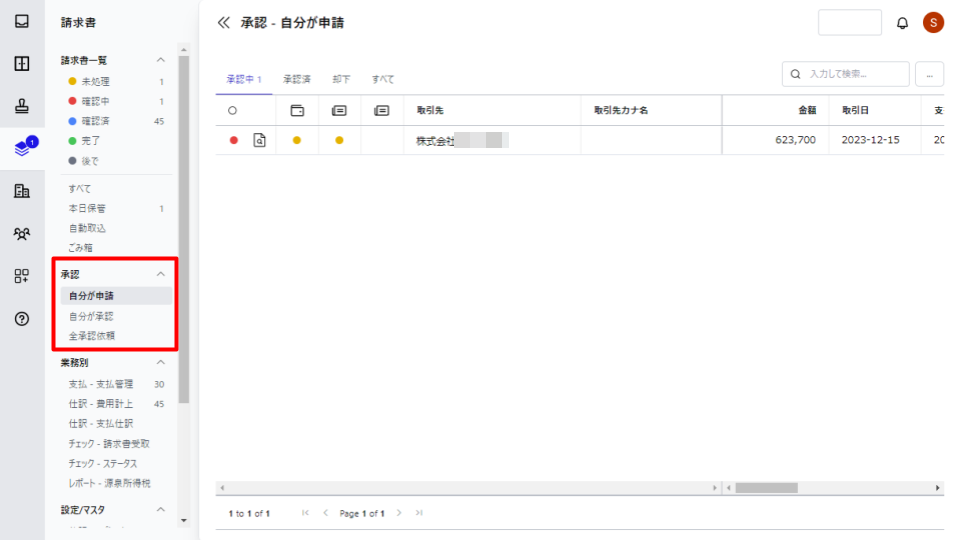The height and width of the screenshot is (540, 960).
Task: Open the user avatar S menu
Action: coord(933,23)
